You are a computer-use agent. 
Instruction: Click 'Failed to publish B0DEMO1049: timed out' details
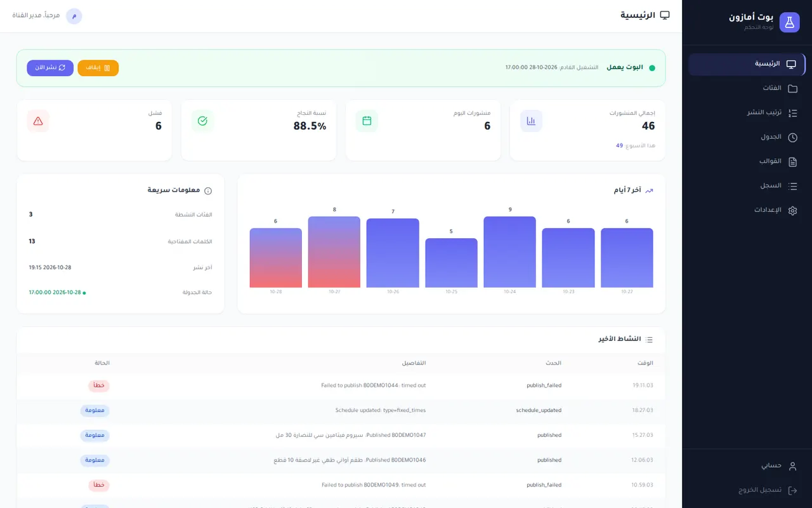(374, 485)
